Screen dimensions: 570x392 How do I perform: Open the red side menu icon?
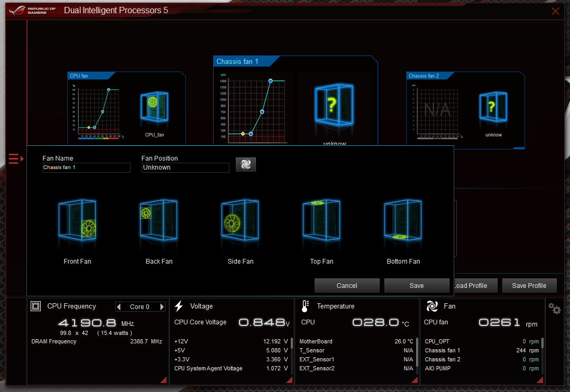16,159
